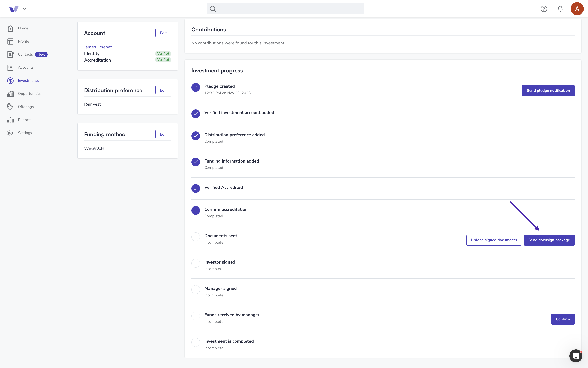Viewport: 588px width, 368px height.
Task: Edit the Funding method card
Action: pos(163,134)
